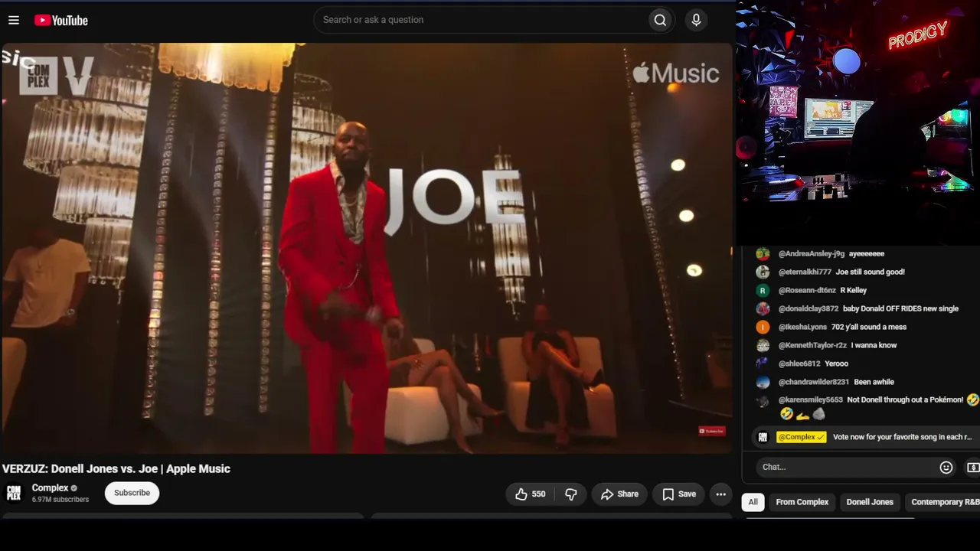
Task: Click @eternalkhi777's chat avatar
Action: pyautogui.click(x=763, y=272)
